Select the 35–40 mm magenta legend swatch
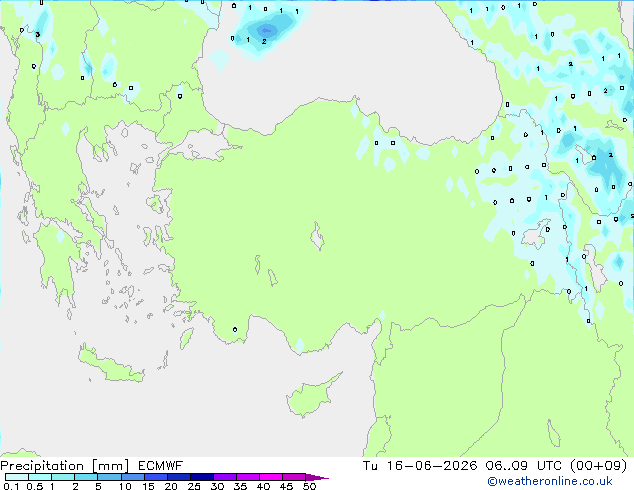Viewport: 634px width, 490px height. [247, 477]
